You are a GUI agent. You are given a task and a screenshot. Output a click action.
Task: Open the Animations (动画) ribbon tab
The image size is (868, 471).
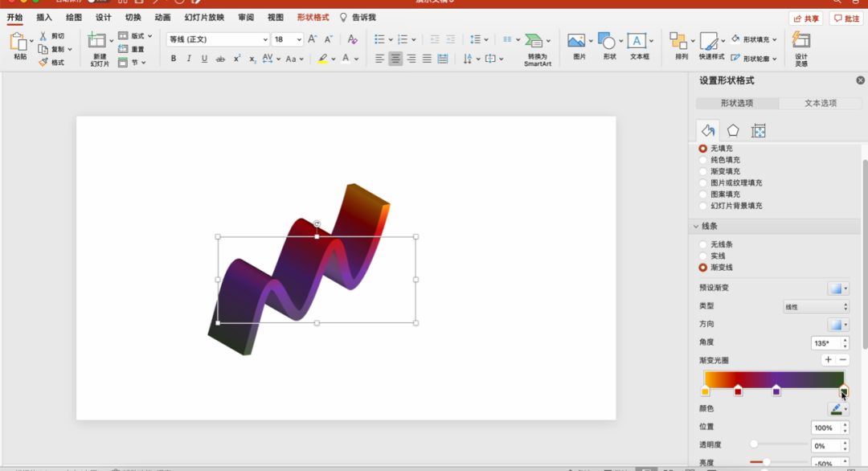(162, 17)
